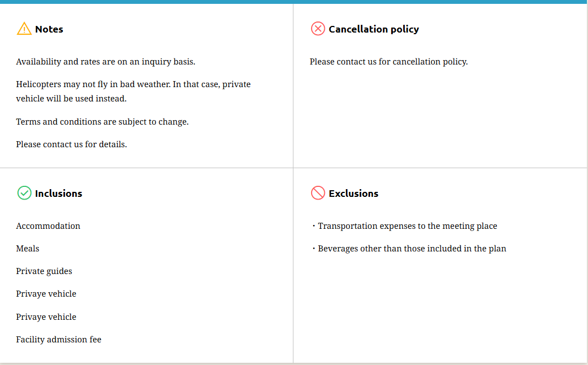Image resolution: width=588 pixels, height=365 pixels.
Task: Click the yellow warning triangle Notes icon
Action: (24, 29)
